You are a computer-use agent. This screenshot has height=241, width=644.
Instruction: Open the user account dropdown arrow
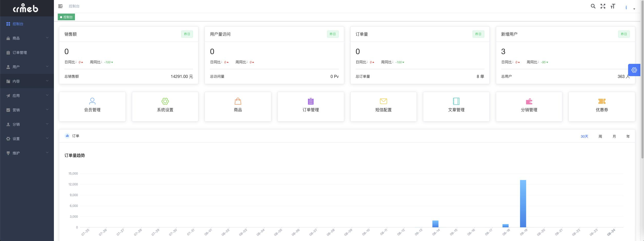634,9
